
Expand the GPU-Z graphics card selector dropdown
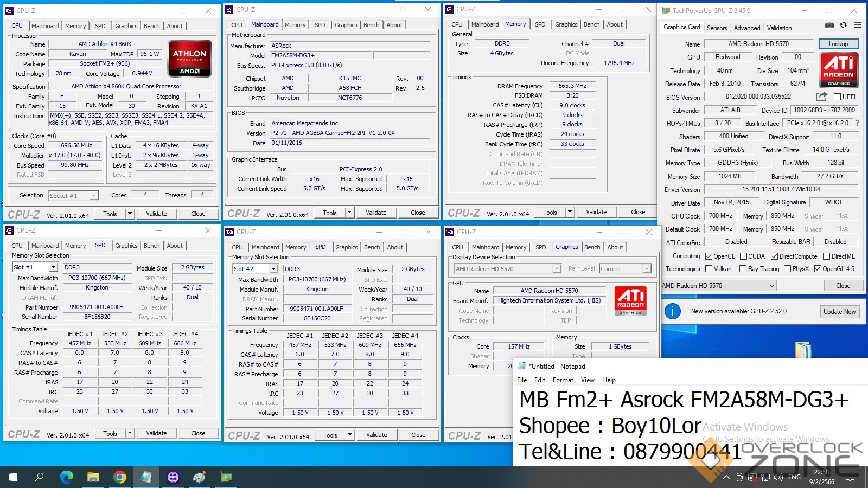click(772, 286)
